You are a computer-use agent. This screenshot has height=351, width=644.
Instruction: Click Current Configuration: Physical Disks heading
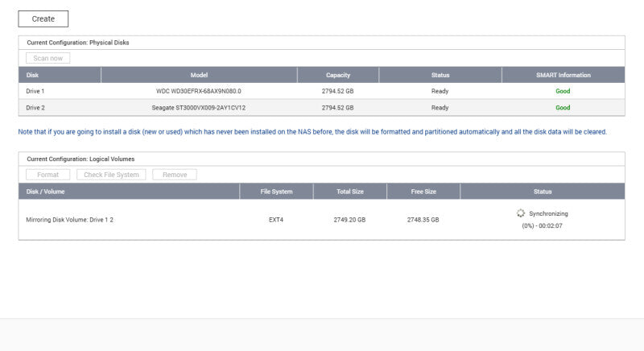click(x=78, y=43)
